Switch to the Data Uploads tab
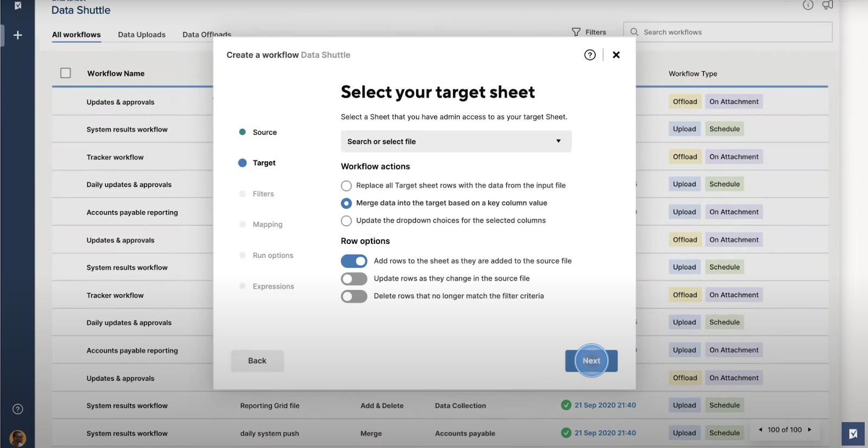The image size is (868, 448). pyautogui.click(x=142, y=35)
